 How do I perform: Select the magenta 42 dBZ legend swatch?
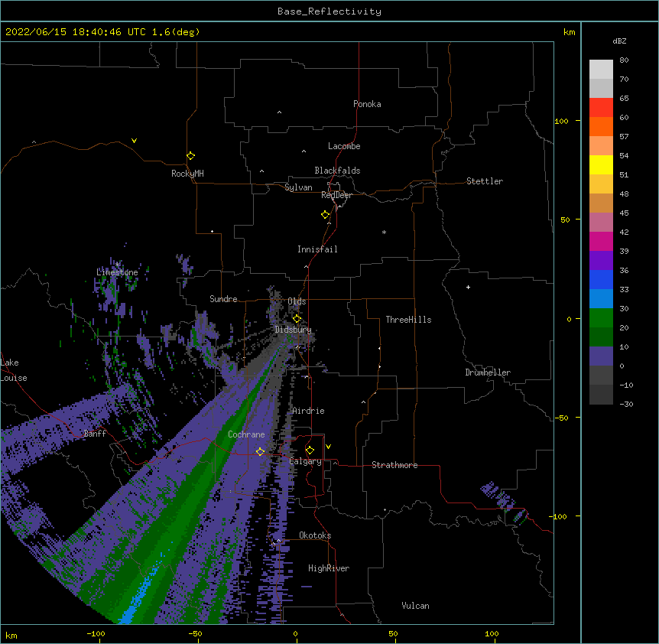[x=601, y=241]
